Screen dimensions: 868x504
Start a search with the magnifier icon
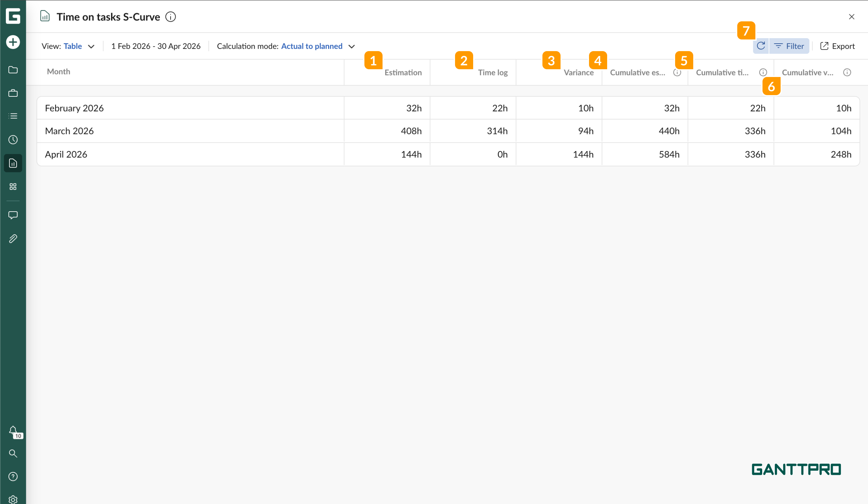coord(13,454)
